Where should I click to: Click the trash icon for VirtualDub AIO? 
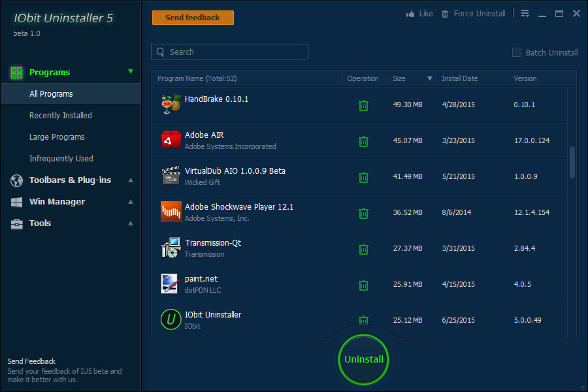(x=363, y=177)
